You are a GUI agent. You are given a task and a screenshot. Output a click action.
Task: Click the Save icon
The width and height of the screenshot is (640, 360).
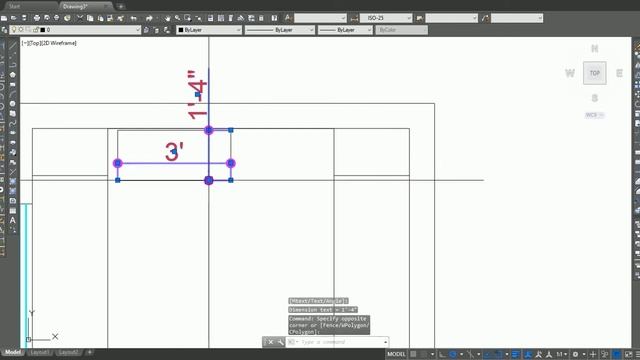coord(24,18)
